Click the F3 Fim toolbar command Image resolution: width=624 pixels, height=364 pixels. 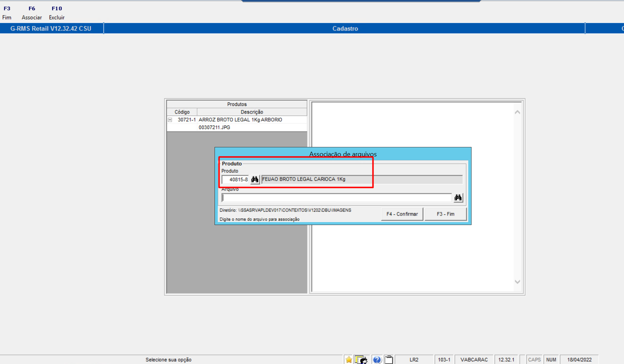7,13
